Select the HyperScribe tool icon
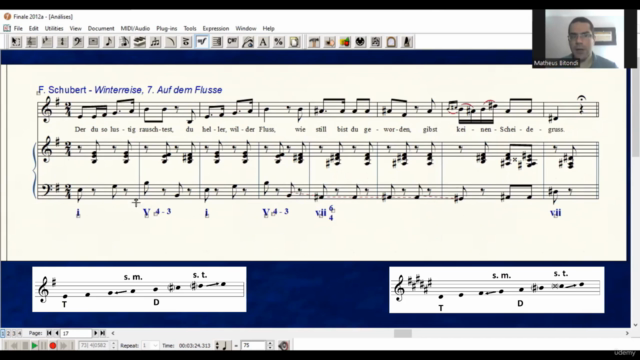Image resolution: width=640 pixels, height=360 pixels. click(x=140, y=42)
